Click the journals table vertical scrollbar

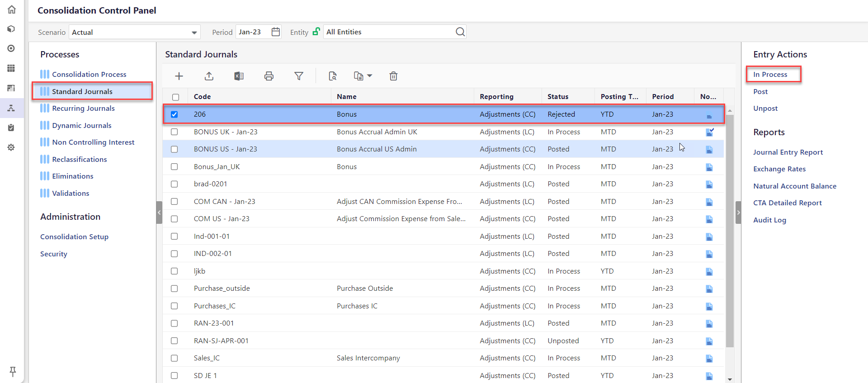pos(730,231)
